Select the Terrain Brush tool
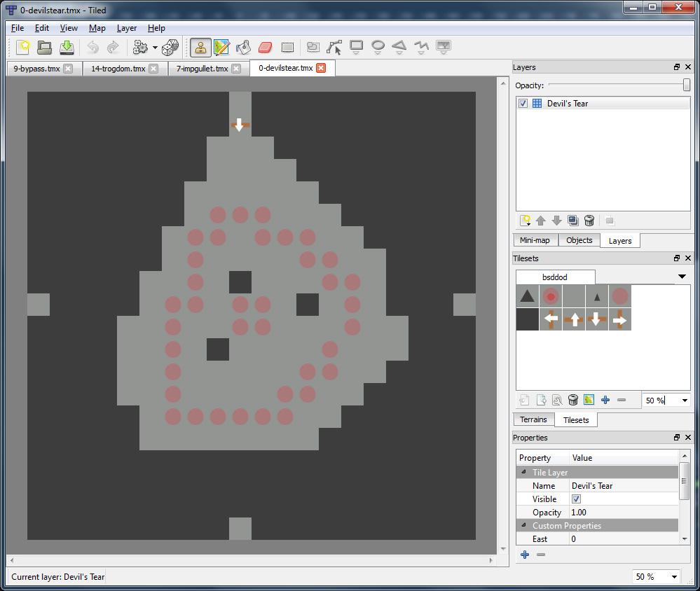This screenshot has height=591, width=700. click(x=222, y=48)
